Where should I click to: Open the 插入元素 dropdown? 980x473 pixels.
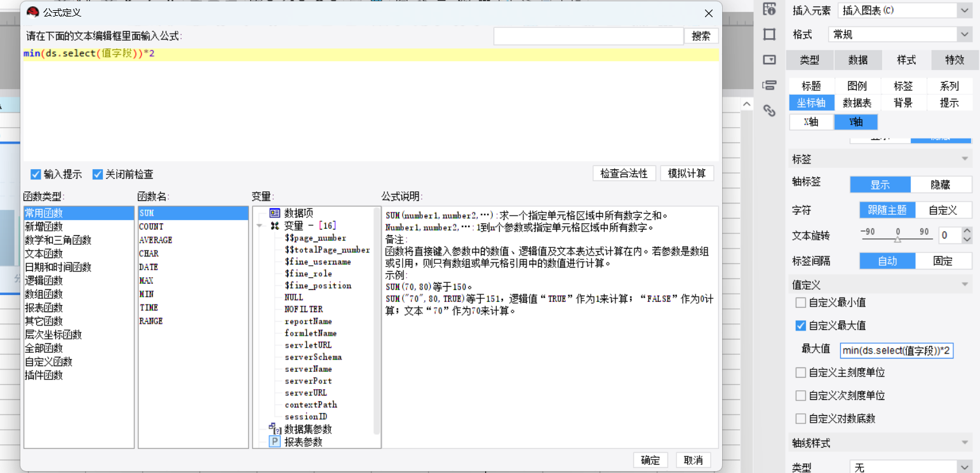coord(965,10)
